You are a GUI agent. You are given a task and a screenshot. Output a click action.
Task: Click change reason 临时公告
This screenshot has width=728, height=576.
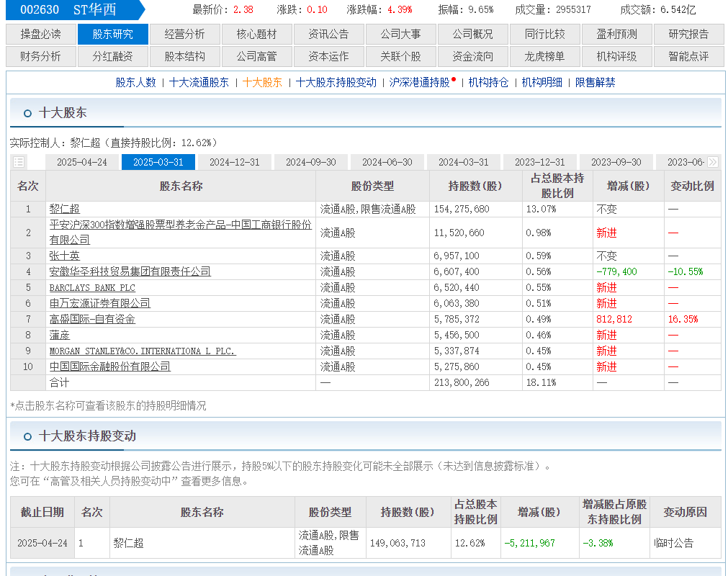[673, 543]
